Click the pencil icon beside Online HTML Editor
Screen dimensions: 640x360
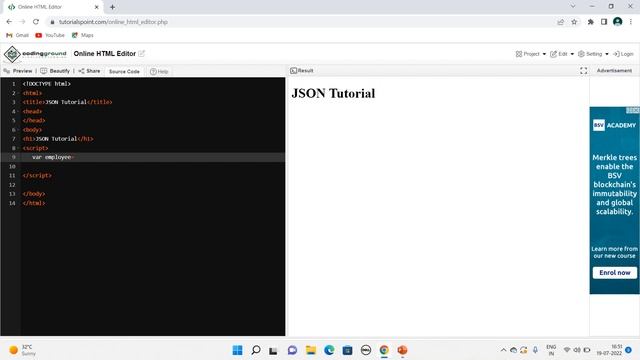pos(142,53)
